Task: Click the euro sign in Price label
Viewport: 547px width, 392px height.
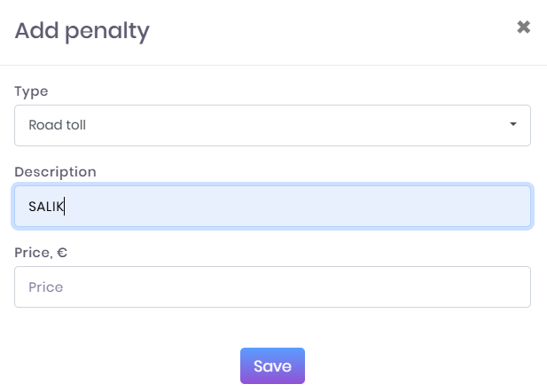Action: coord(63,253)
